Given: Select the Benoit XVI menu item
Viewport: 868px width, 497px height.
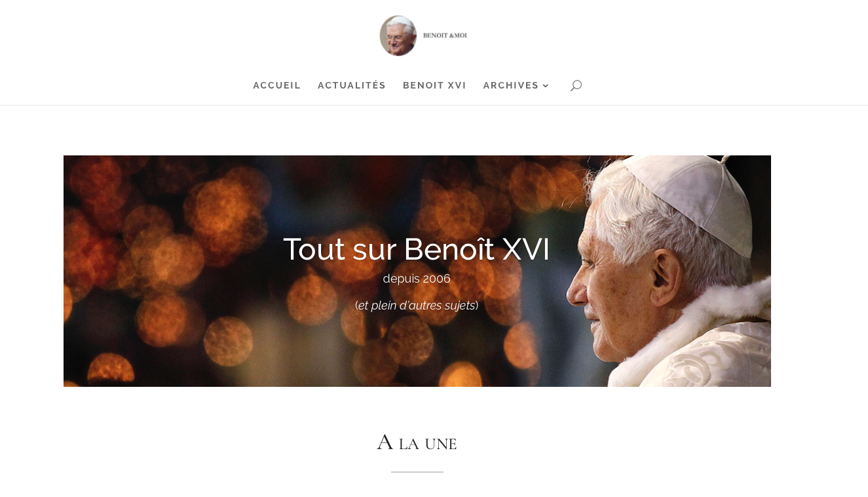Looking at the screenshot, I should coord(434,85).
